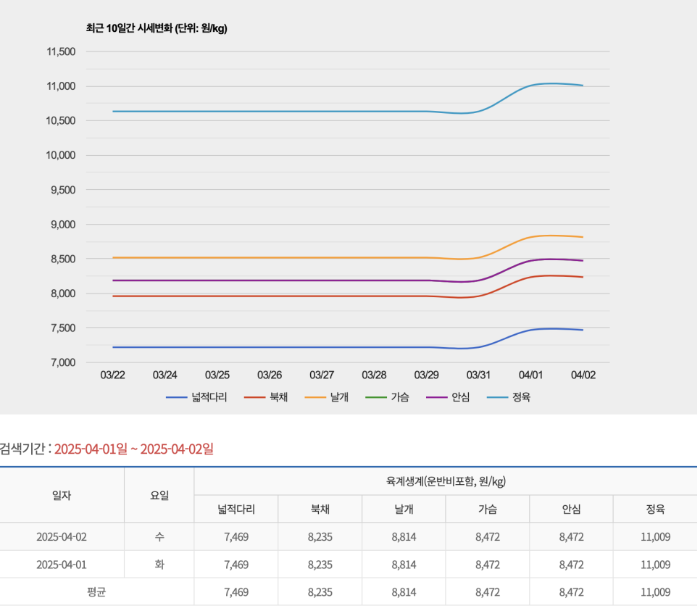The width and height of the screenshot is (700, 611).
Task: Click the 일자 column header
Action: click(x=62, y=495)
